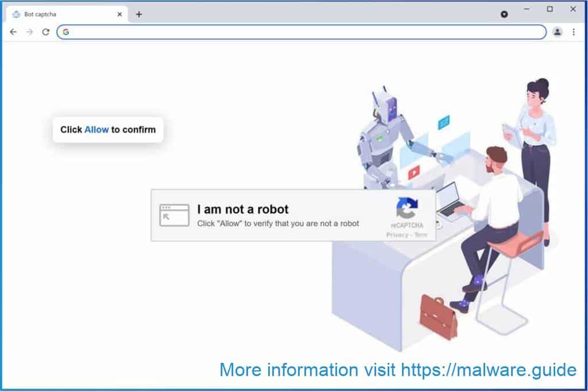The width and height of the screenshot is (588, 391).
Task: Open a new tab with the plus button
Action: pos(139,14)
